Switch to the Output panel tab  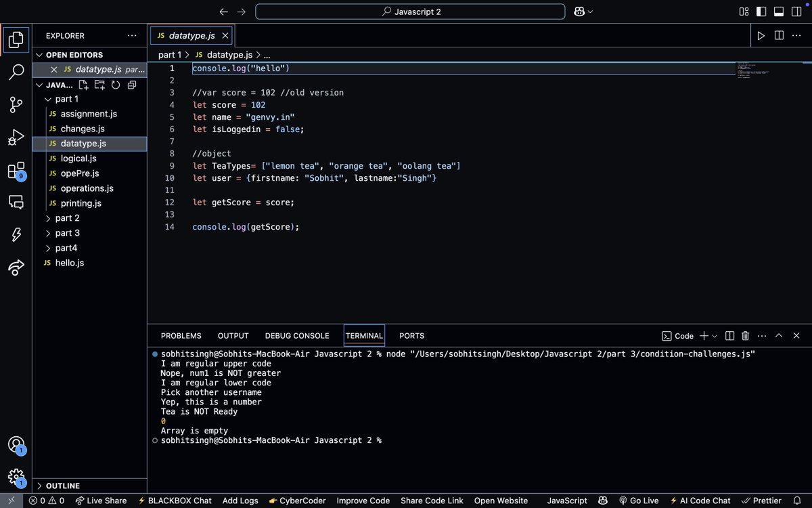(x=233, y=335)
